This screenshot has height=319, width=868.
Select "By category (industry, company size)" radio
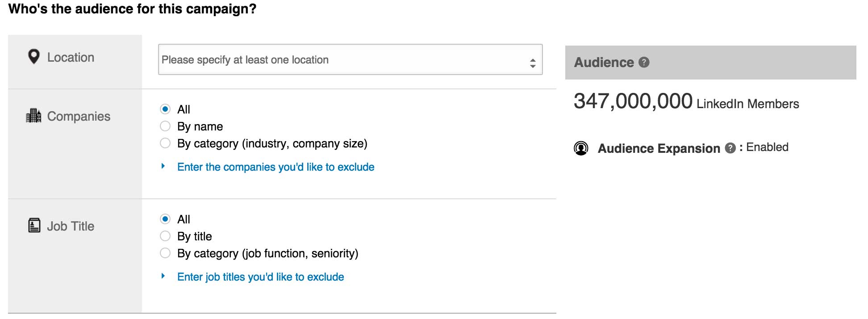165,143
